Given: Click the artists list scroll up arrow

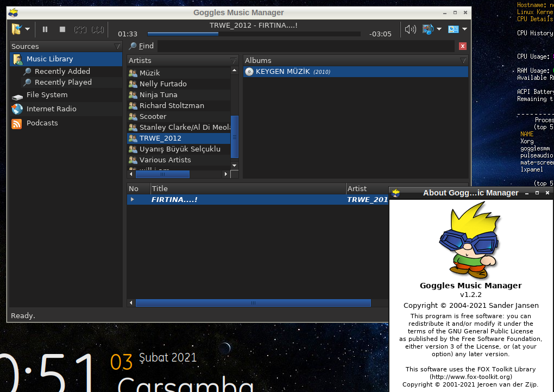Looking at the screenshot, I should [234, 71].
